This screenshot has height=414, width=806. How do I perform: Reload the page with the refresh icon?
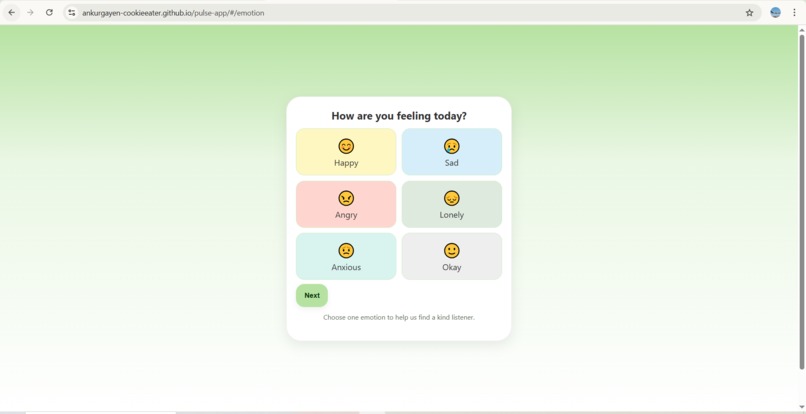click(49, 13)
